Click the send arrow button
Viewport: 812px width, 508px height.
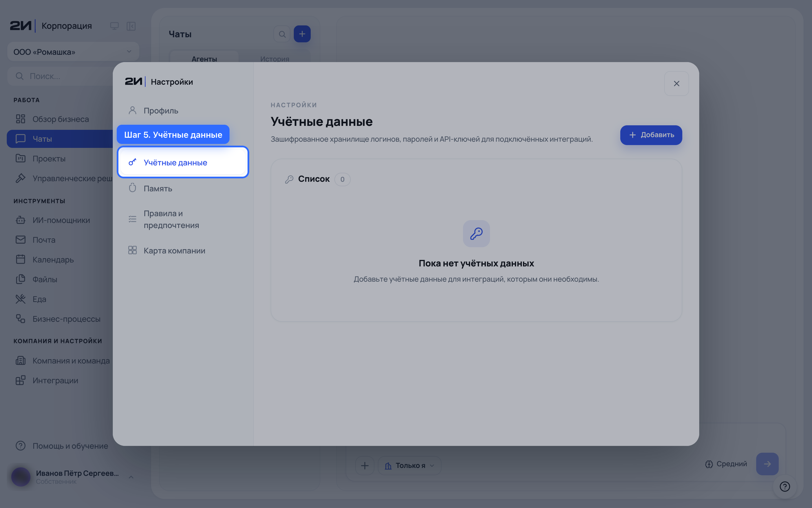pyautogui.click(x=767, y=464)
